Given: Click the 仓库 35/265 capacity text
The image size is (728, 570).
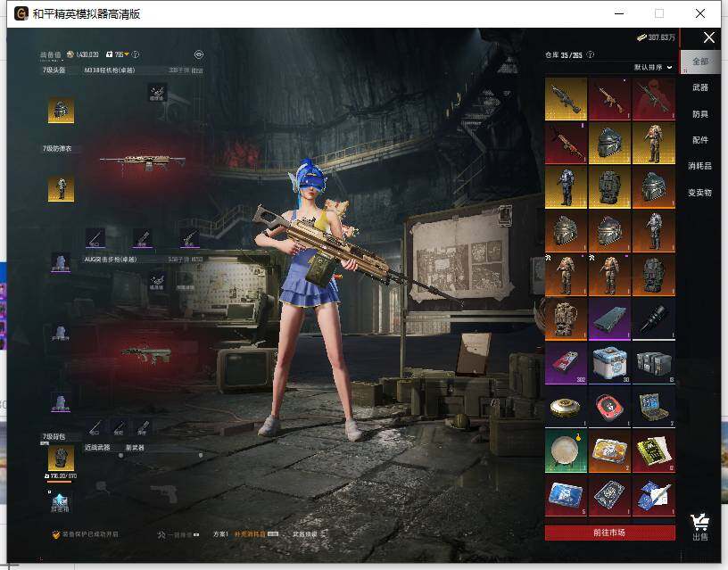Looking at the screenshot, I should (564, 54).
